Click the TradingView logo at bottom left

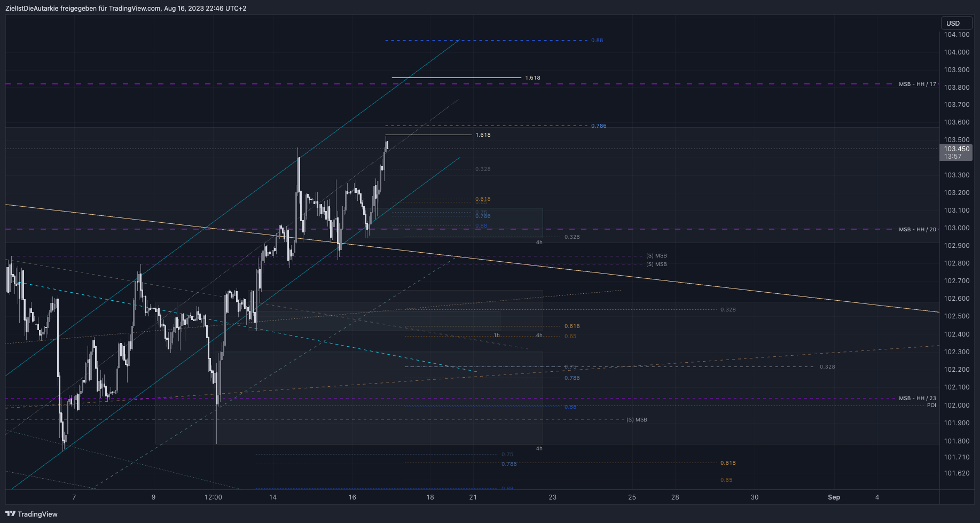pyautogui.click(x=32, y=514)
